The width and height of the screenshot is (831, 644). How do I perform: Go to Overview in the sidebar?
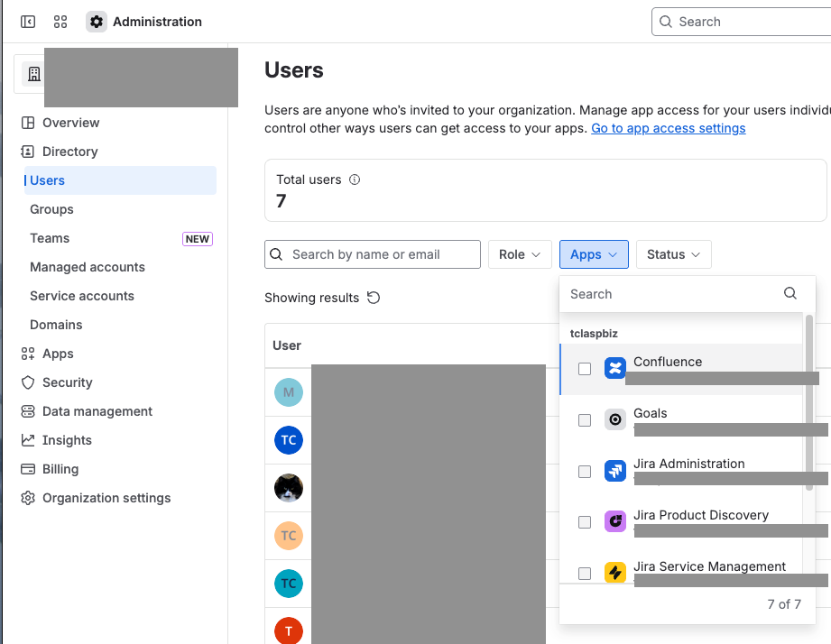click(x=71, y=123)
